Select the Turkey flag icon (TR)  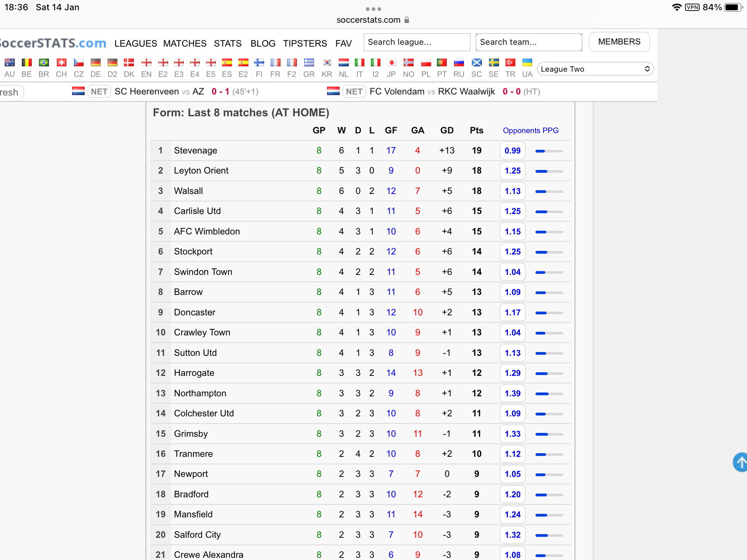click(x=510, y=63)
